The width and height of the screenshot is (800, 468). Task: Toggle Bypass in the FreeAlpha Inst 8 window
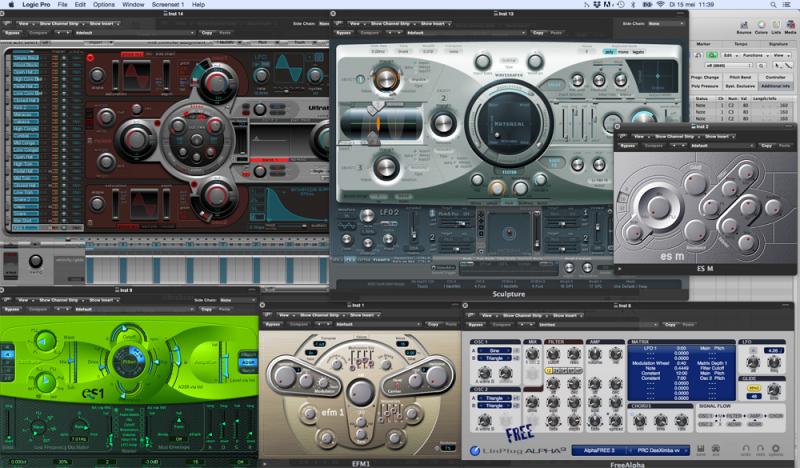click(476, 325)
